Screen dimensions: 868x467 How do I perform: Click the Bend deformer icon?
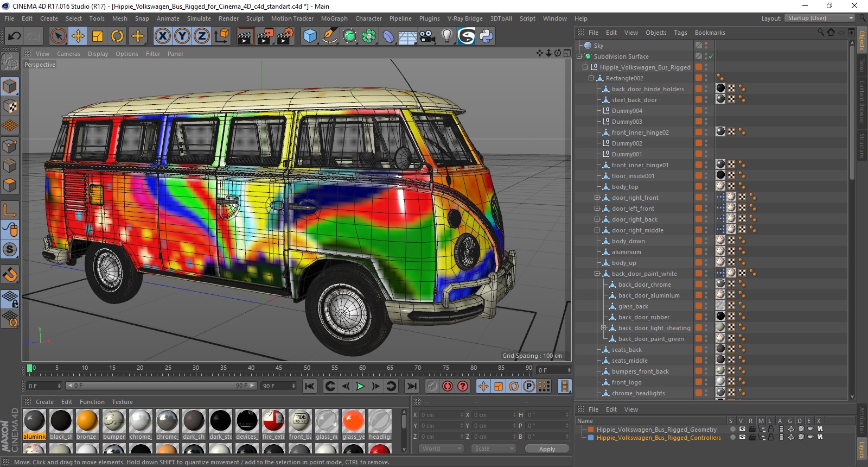click(x=388, y=36)
